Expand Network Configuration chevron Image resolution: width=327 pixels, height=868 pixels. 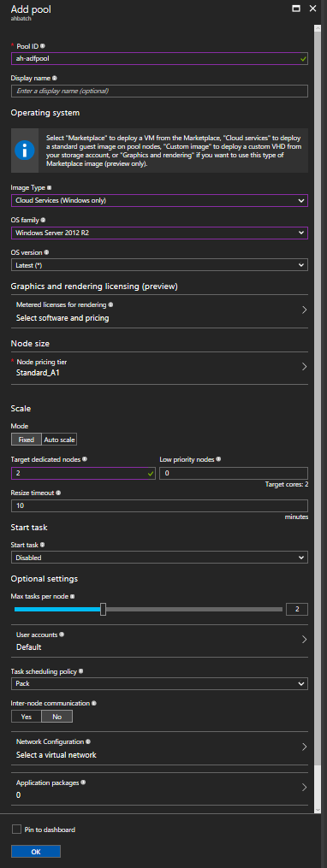304,747
